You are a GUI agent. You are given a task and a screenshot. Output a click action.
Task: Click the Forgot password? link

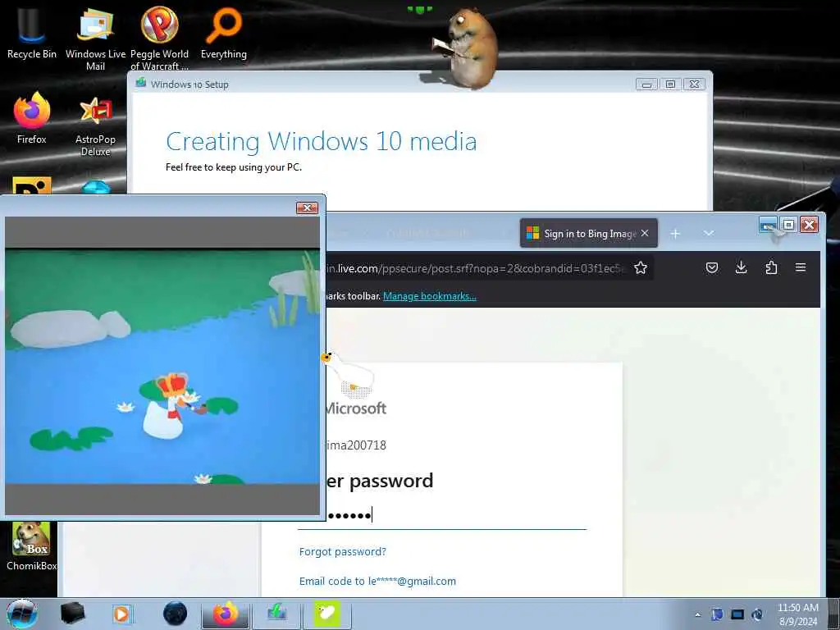(342, 551)
